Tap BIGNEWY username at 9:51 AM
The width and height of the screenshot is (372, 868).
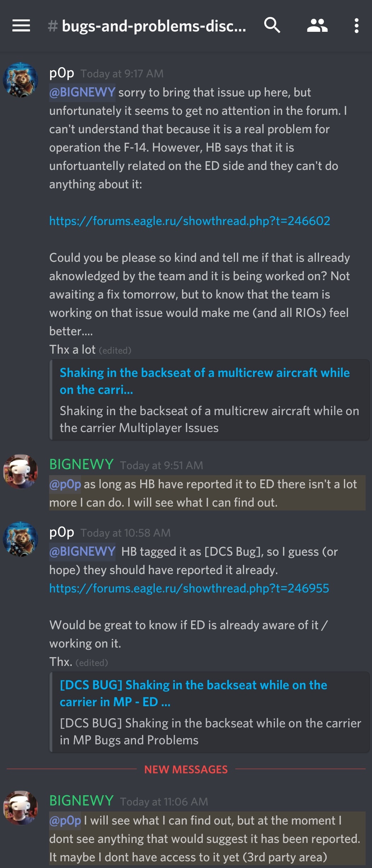pos(81,464)
